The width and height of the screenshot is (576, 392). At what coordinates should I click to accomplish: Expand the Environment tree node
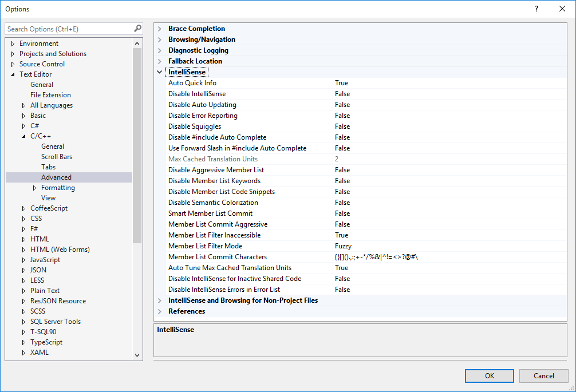tap(12, 43)
